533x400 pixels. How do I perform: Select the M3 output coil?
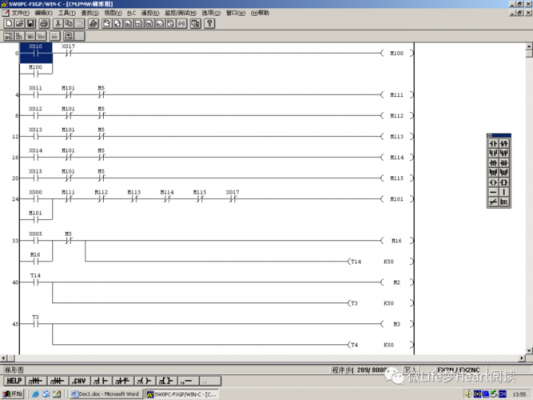tap(397, 324)
